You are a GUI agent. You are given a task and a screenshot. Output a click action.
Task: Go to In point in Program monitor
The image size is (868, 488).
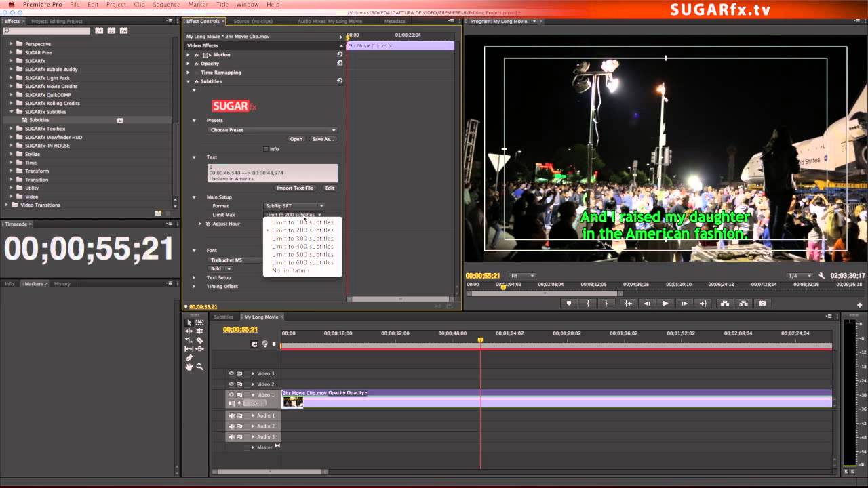pyautogui.click(x=629, y=304)
